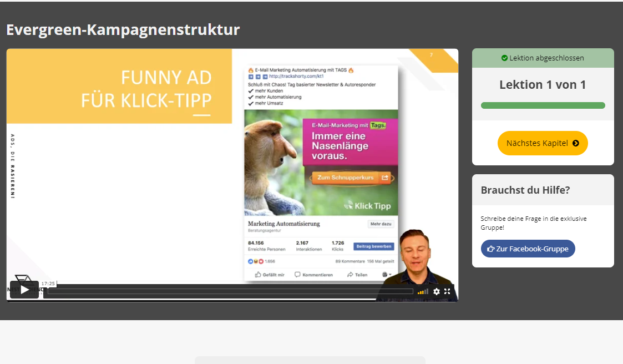Click "89 Kommentare" in the slide

350,261
